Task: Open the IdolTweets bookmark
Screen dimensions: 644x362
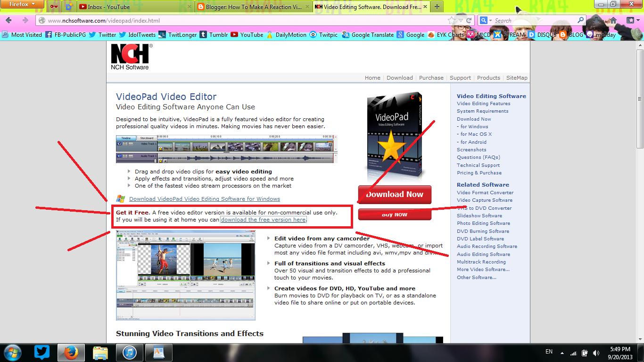Action: click(x=137, y=35)
